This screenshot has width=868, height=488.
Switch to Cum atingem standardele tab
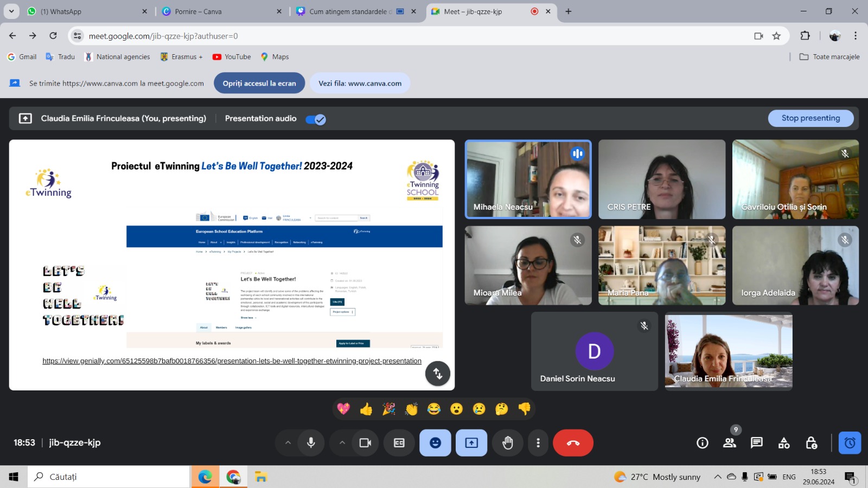pos(356,11)
